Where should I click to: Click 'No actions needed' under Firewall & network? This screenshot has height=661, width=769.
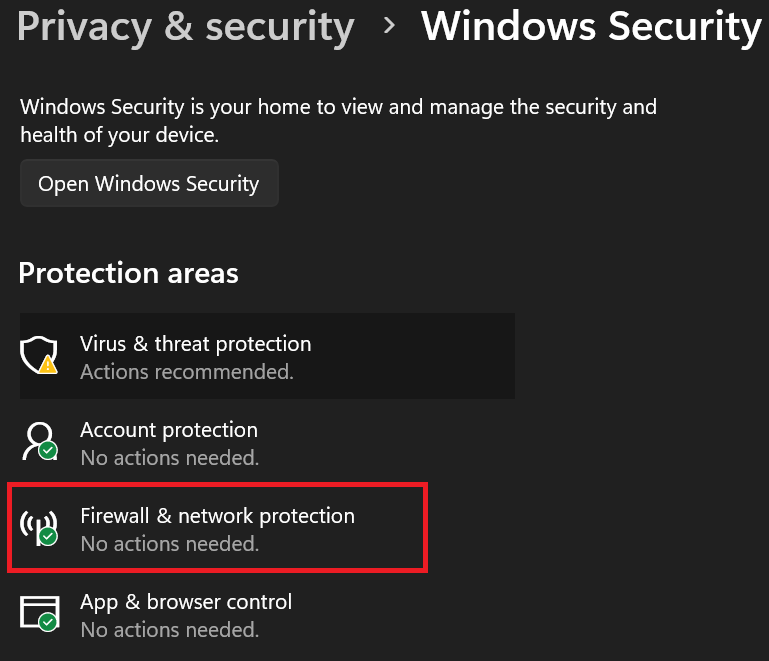point(169,544)
